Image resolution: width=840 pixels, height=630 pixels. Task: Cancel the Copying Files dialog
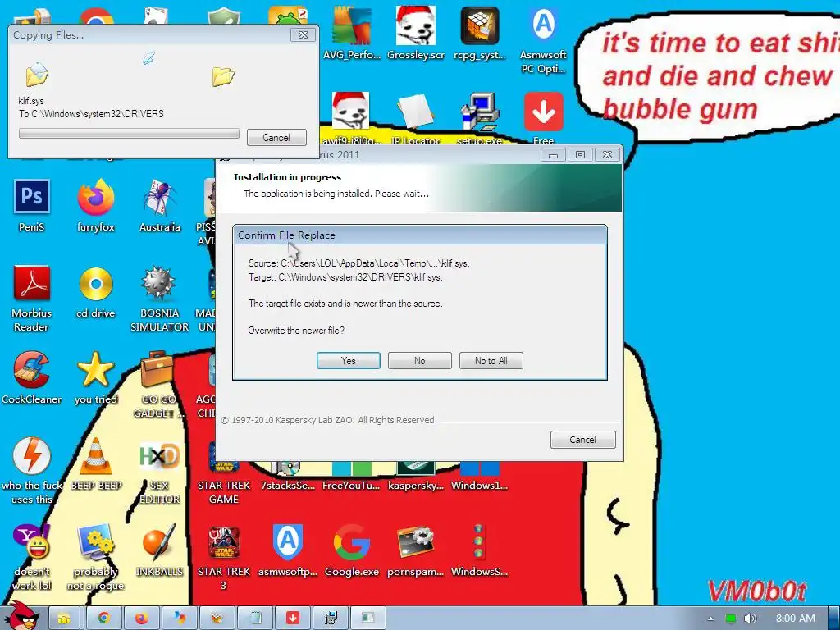point(276,138)
